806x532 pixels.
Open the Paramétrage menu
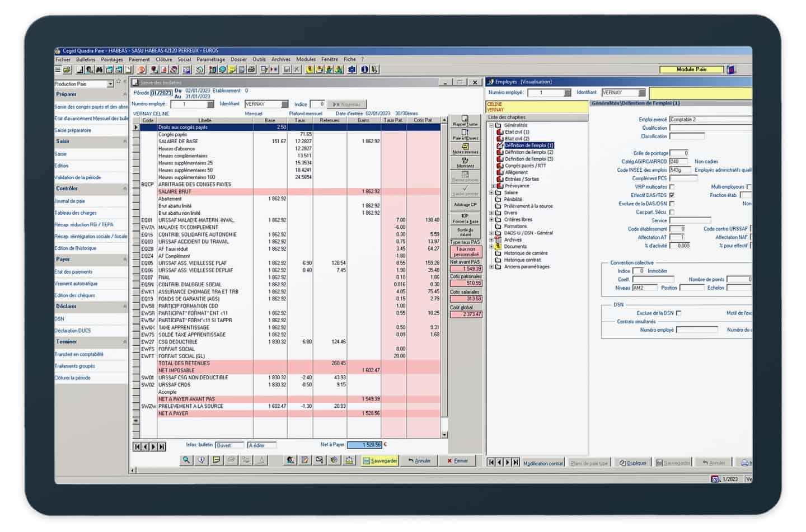pyautogui.click(x=210, y=59)
